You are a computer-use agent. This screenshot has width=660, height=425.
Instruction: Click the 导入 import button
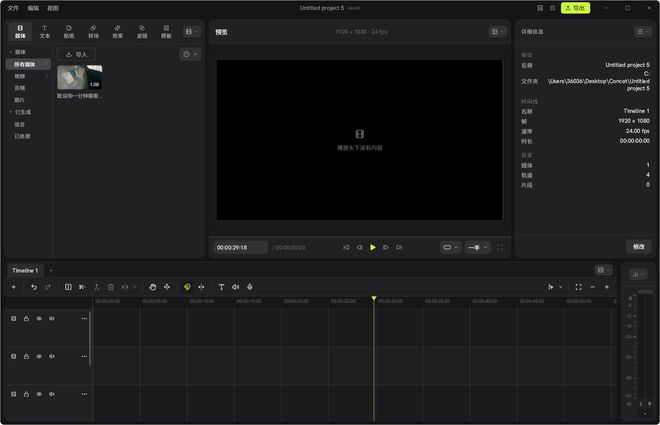coord(77,54)
